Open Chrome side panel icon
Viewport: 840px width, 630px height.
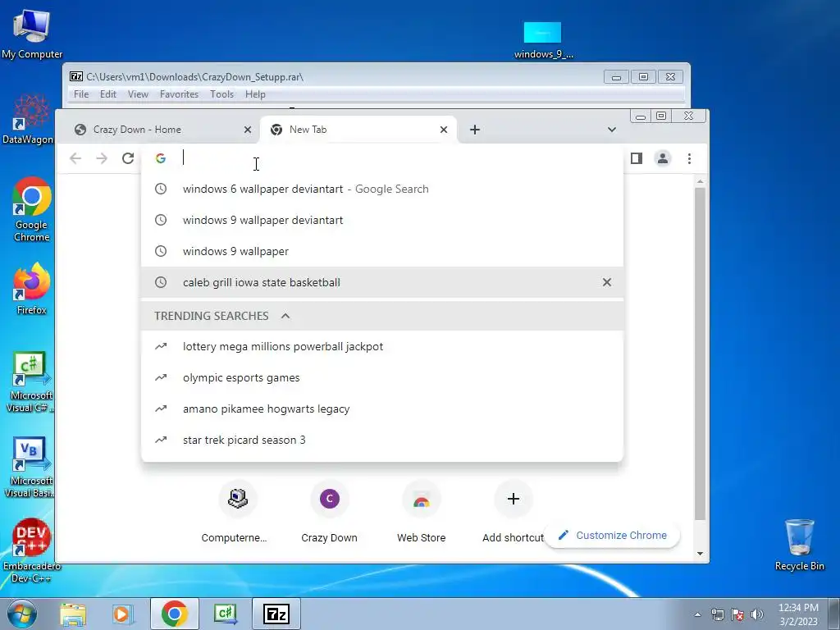pyautogui.click(x=637, y=158)
